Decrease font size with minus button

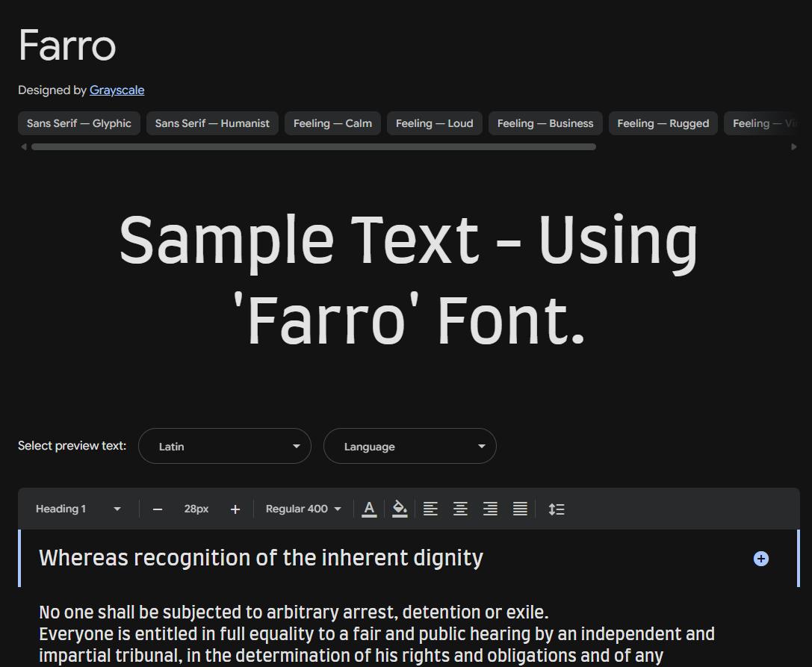pos(158,509)
